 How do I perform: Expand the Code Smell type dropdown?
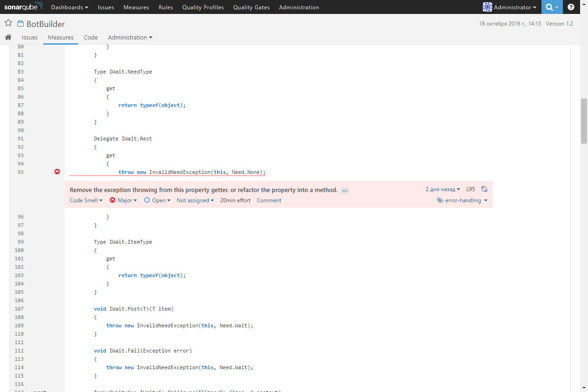point(86,200)
